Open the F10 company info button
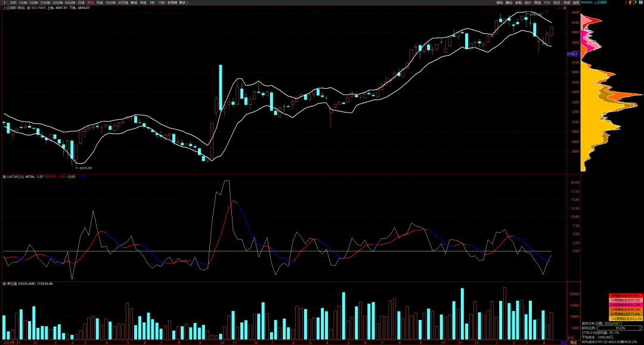This screenshot has width=644, height=345. click(x=547, y=2)
